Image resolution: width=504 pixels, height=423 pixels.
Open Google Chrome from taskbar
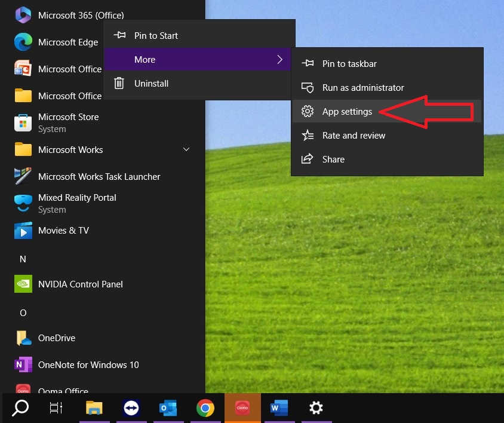click(205, 408)
